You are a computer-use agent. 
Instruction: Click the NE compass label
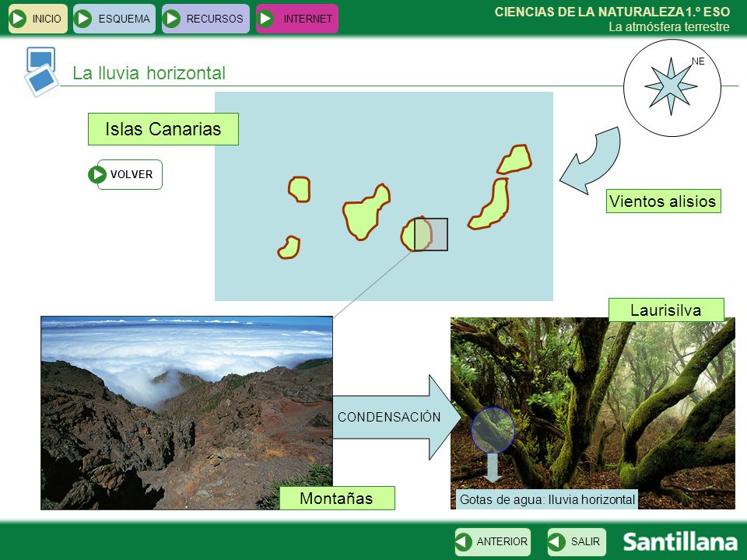pos(698,61)
